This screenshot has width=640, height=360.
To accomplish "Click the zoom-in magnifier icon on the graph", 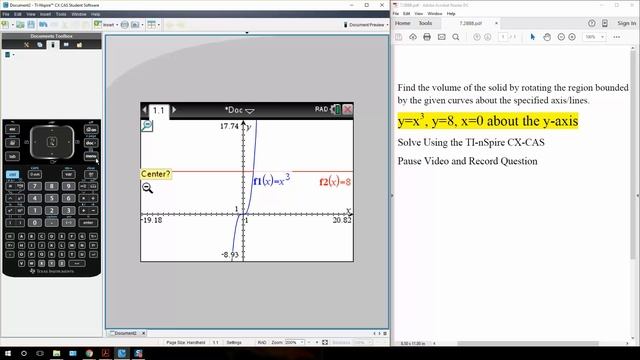I will click(147, 126).
